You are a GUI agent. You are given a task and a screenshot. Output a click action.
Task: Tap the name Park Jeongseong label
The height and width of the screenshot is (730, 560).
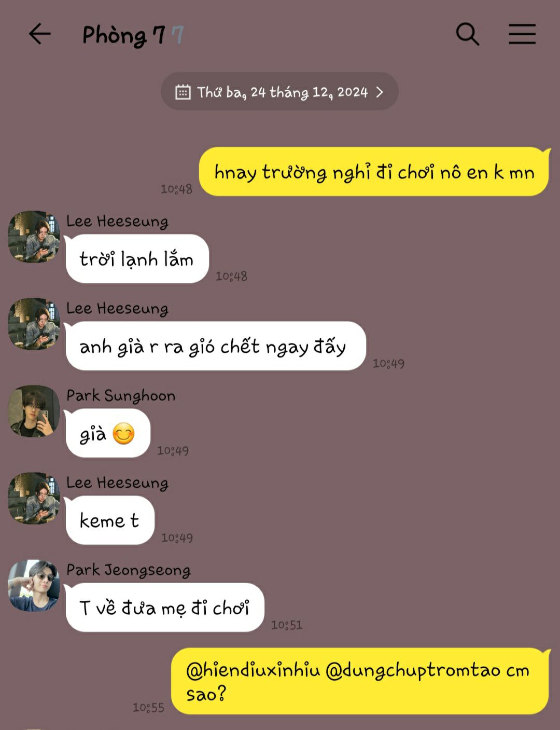[128, 570]
